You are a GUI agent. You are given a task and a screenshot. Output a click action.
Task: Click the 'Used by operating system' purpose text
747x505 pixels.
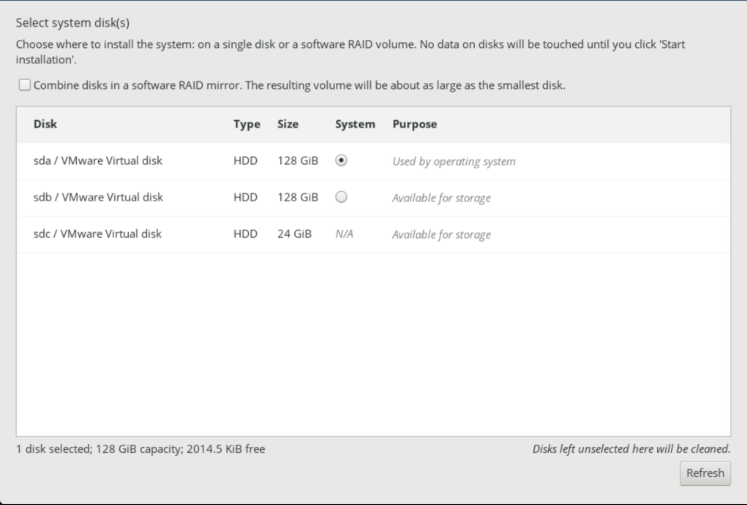point(454,162)
